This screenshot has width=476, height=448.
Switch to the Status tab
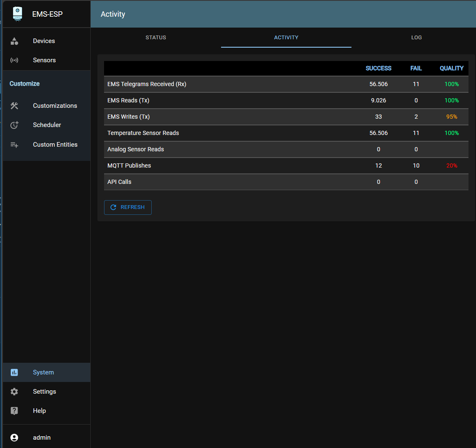tap(156, 38)
